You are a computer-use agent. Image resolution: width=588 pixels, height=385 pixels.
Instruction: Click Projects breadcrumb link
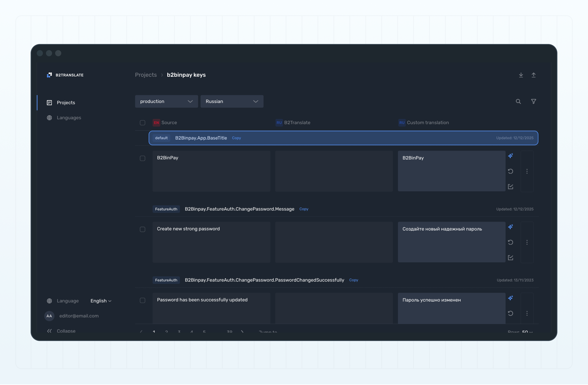(146, 75)
